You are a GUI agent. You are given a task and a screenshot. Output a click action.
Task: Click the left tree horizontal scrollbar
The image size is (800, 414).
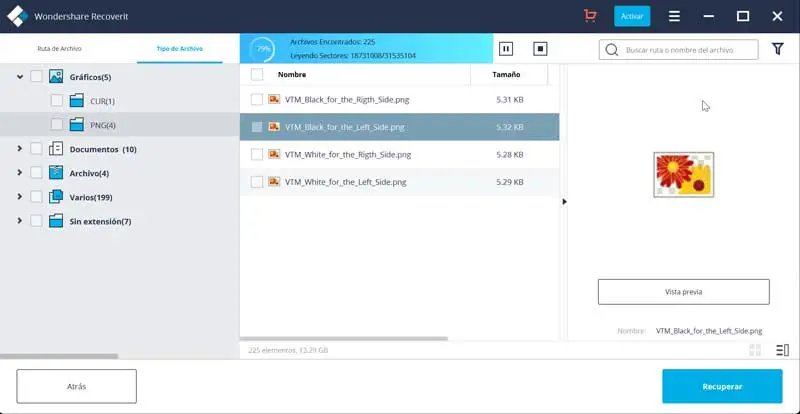[59, 356]
